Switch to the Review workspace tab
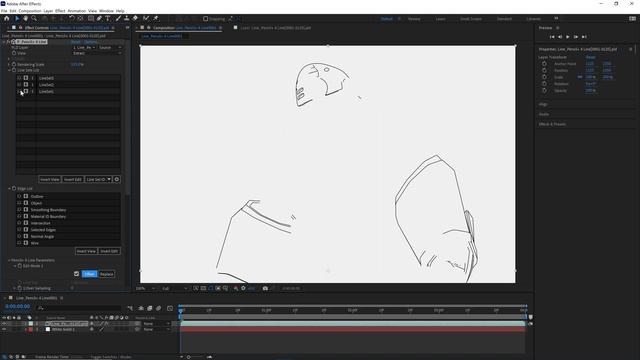Viewport: 640px width, 360px height. click(414, 19)
